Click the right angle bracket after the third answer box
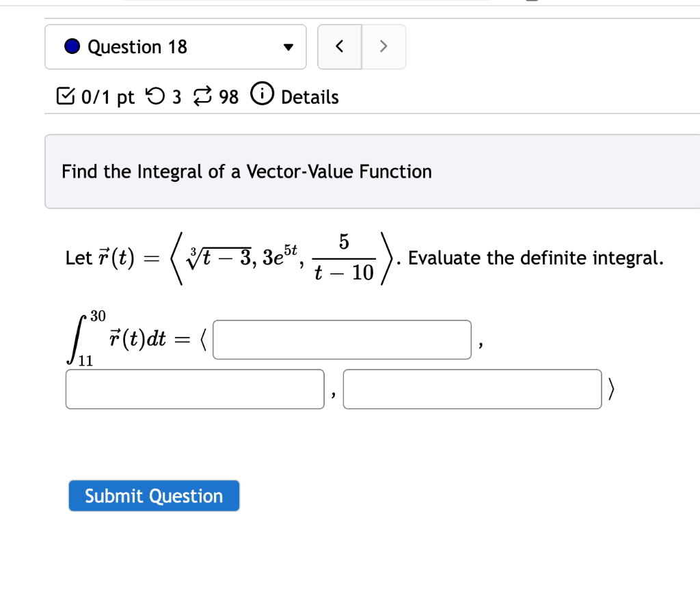This screenshot has height=602, width=700. pyautogui.click(x=611, y=389)
